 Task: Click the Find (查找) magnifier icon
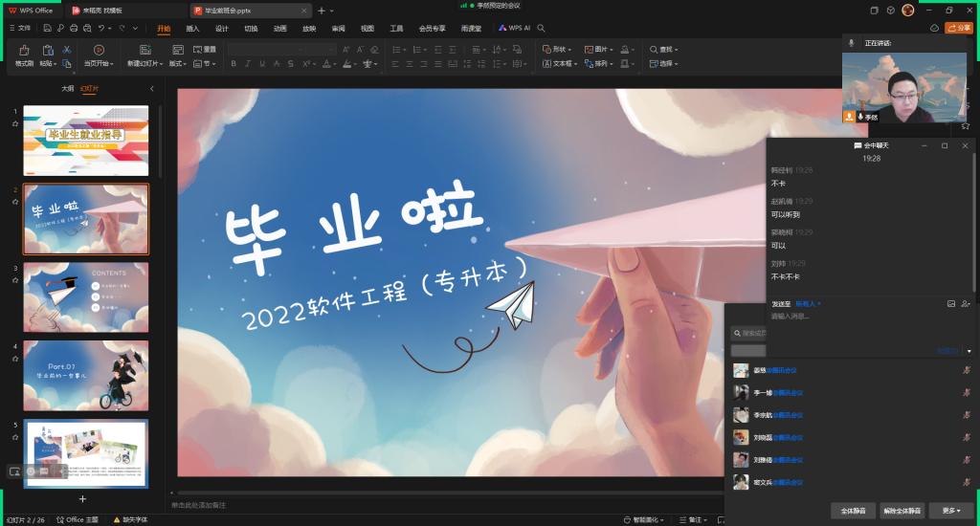pos(653,50)
